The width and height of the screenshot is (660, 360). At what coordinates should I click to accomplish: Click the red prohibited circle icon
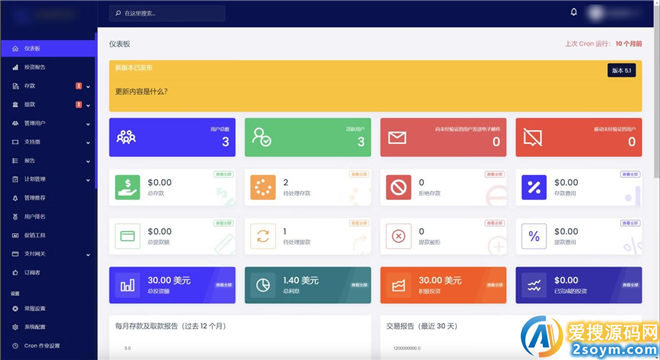399,187
